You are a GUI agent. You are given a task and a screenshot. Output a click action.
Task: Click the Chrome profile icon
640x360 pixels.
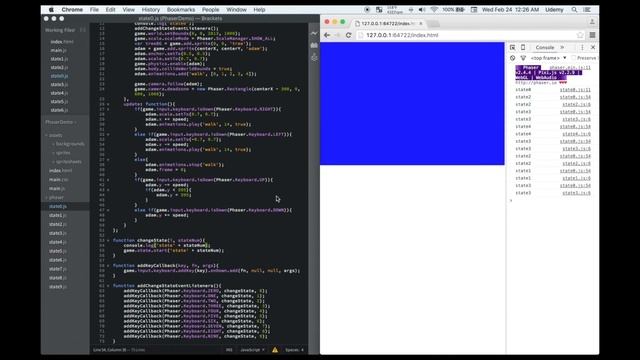(x=592, y=22)
